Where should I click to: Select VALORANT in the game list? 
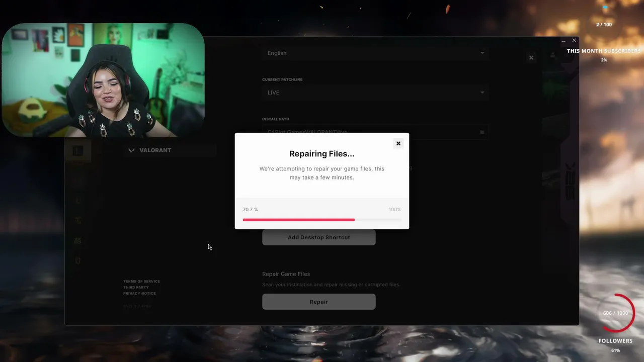(170, 150)
